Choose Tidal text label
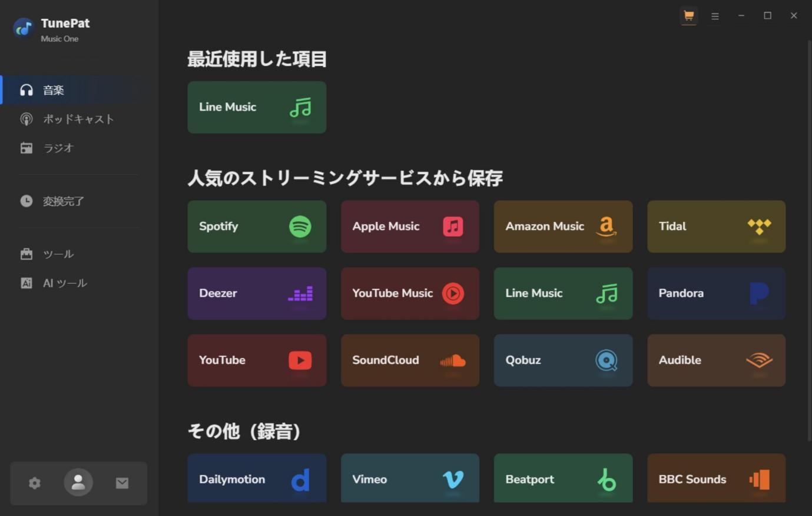The height and width of the screenshot is (516, 812). [672, 227]
